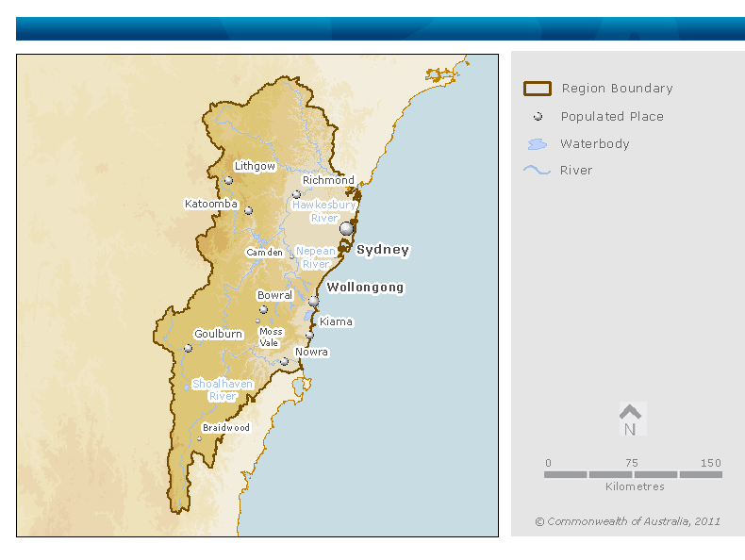Click the Populated Place legend icon
The height and width of the screenshot is (560, 745).
tap(538, 117)
